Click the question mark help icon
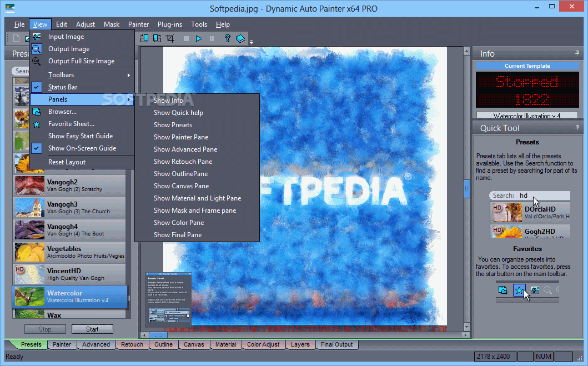This screenshot has width=588, height=366. coord(227,38)
